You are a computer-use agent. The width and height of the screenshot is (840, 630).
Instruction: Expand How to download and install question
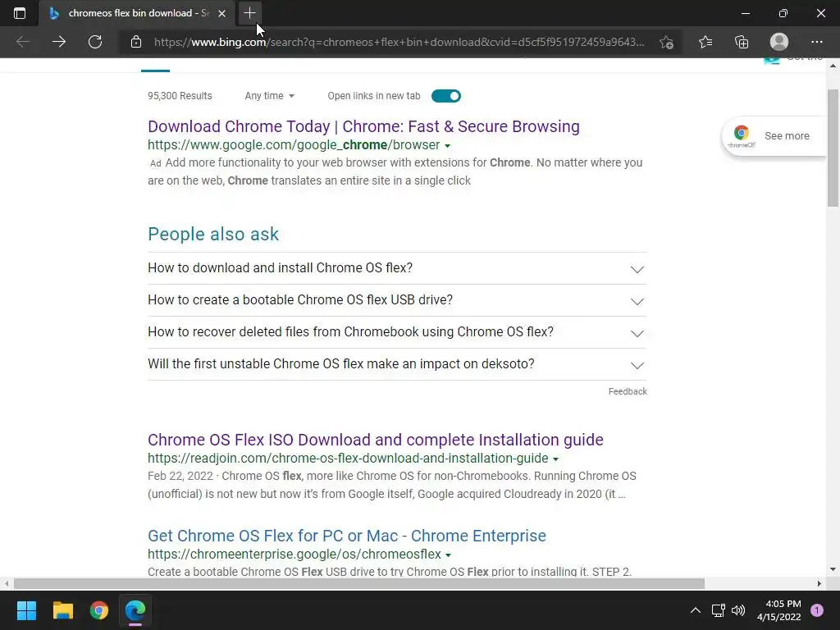(x=397, y=268)
